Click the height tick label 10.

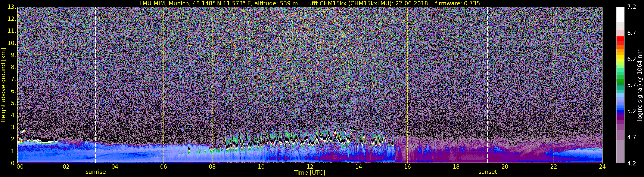tap(12, 43)
